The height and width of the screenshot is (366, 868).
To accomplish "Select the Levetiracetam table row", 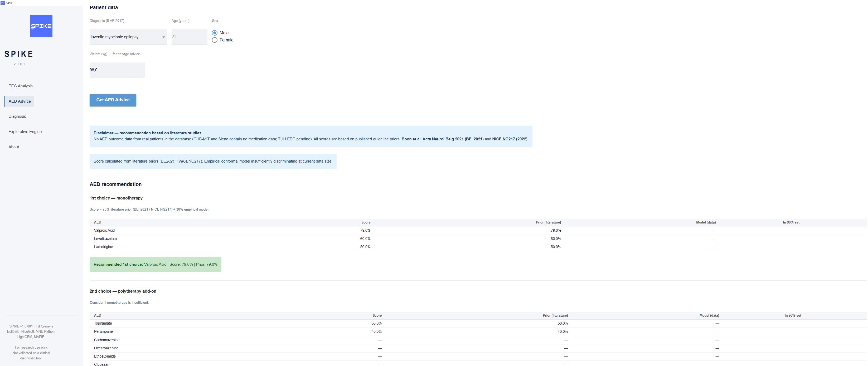I will [x=478, y=239].
